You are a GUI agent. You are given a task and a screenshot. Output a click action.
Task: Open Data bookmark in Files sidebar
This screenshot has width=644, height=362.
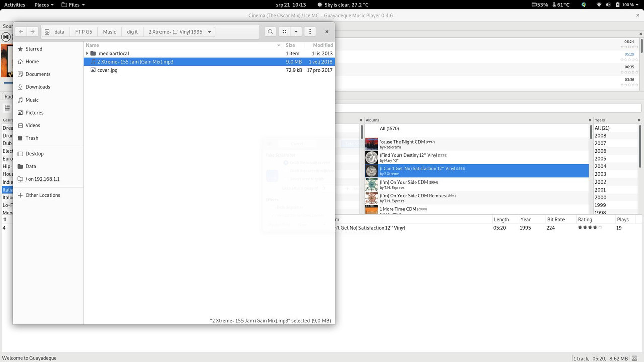[48, 166]
